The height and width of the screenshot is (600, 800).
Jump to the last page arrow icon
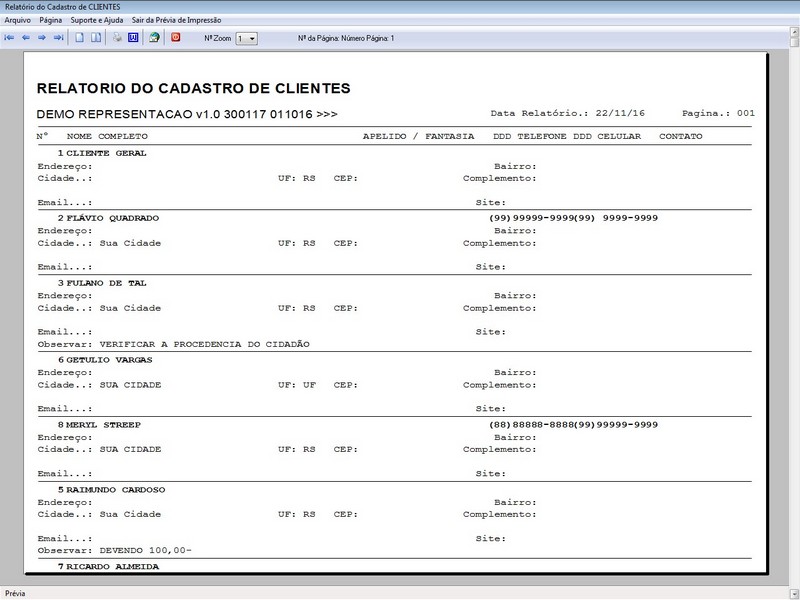59,38
